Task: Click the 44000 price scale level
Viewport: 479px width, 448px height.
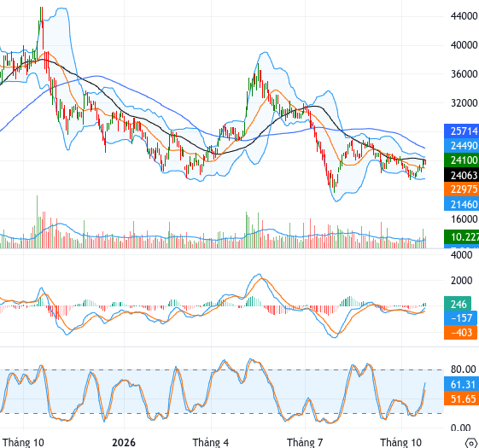Action: [464, 16]
